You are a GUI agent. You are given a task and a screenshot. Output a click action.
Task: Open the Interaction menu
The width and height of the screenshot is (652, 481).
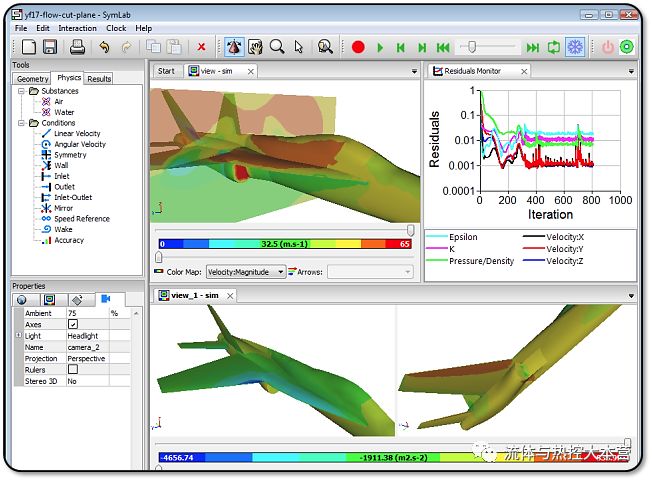pyautogui.click(x=77, y=28)
